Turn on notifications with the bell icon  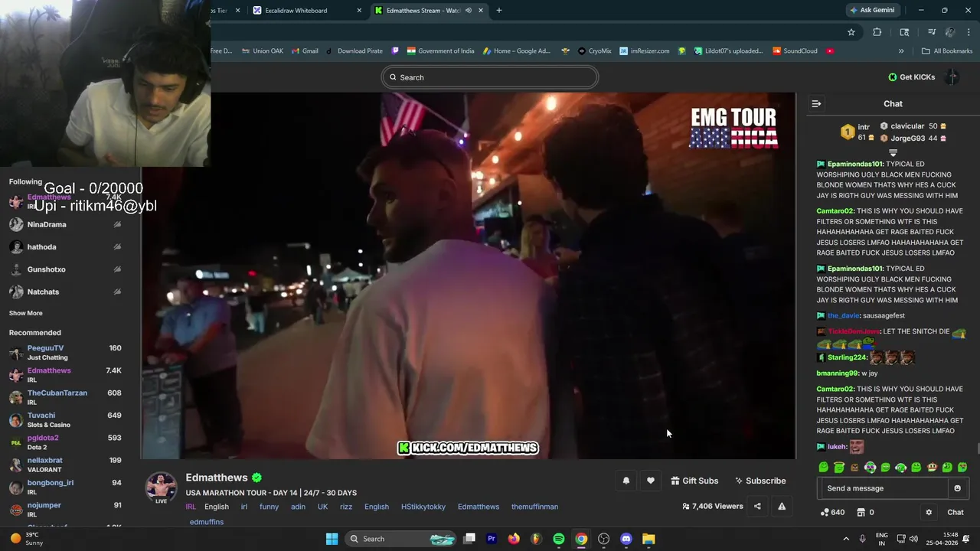(626, 481)
